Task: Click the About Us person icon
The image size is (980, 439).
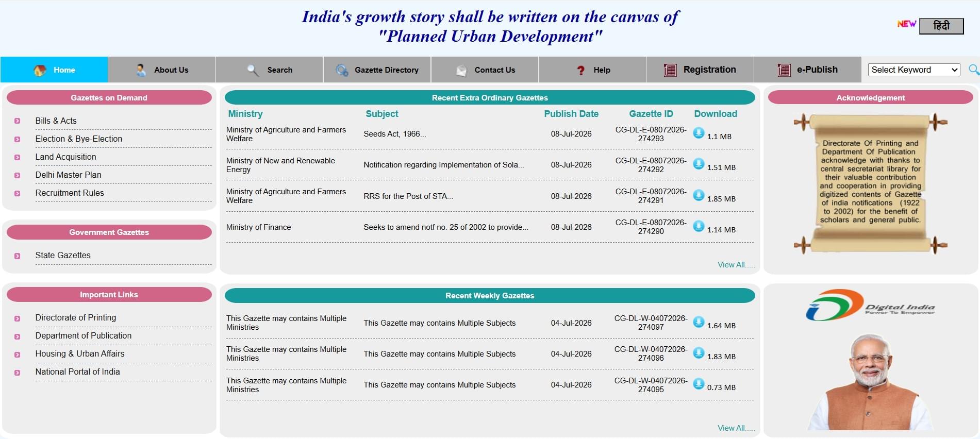Action: pos(141,70)
